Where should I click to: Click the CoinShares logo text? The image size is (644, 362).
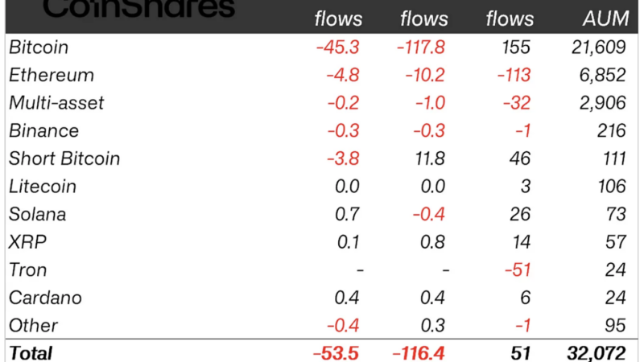138,8
